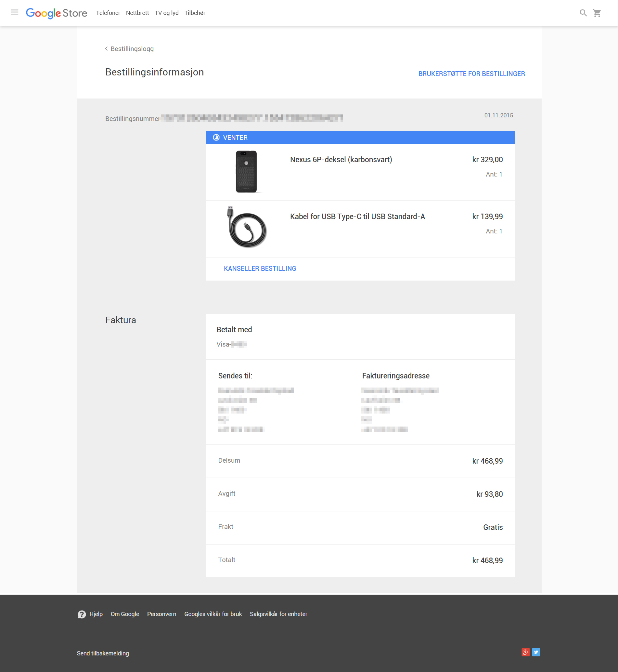Click the Sendes til heading

click(x=235, y=376)
